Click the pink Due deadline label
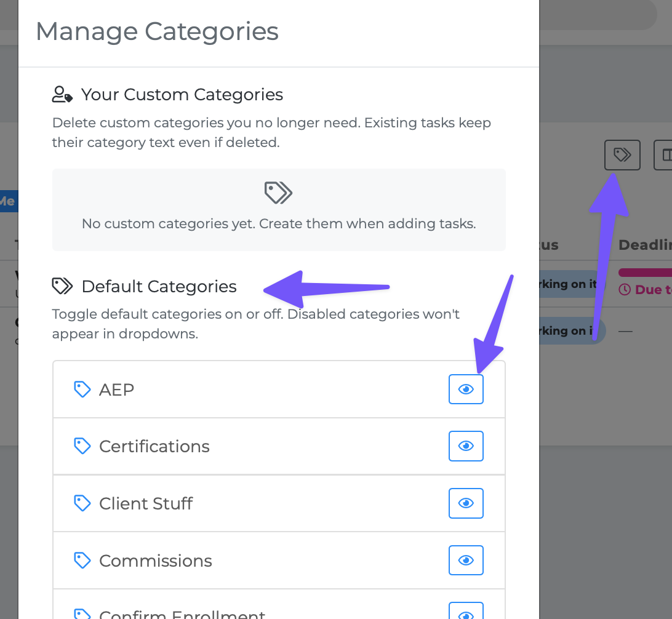 (x=646, y=290)
